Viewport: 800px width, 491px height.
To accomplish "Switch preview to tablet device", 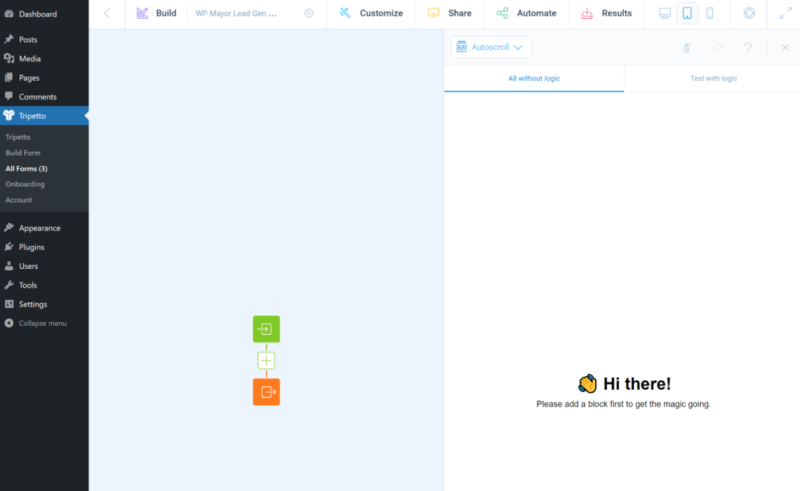I will (x=687, y=13).
